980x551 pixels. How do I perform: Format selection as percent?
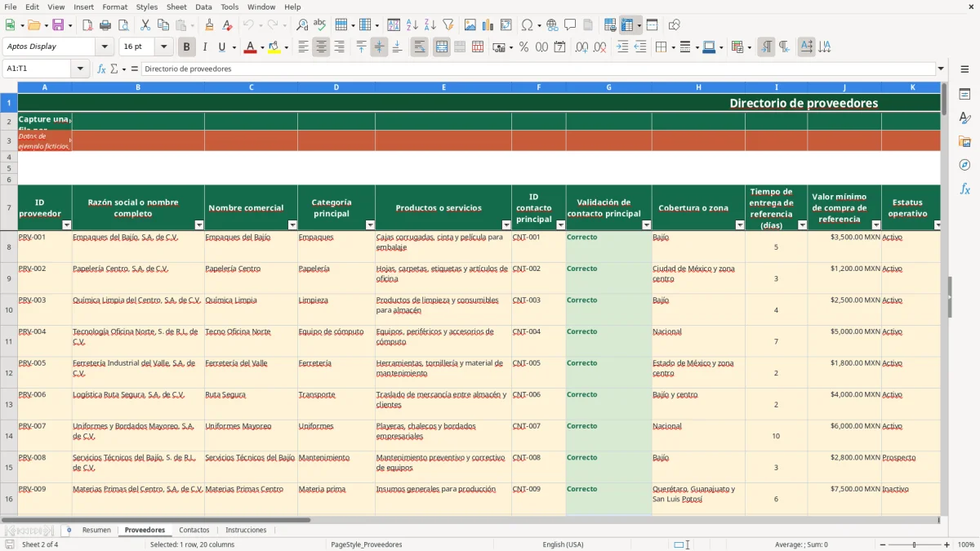pos(523,47)
